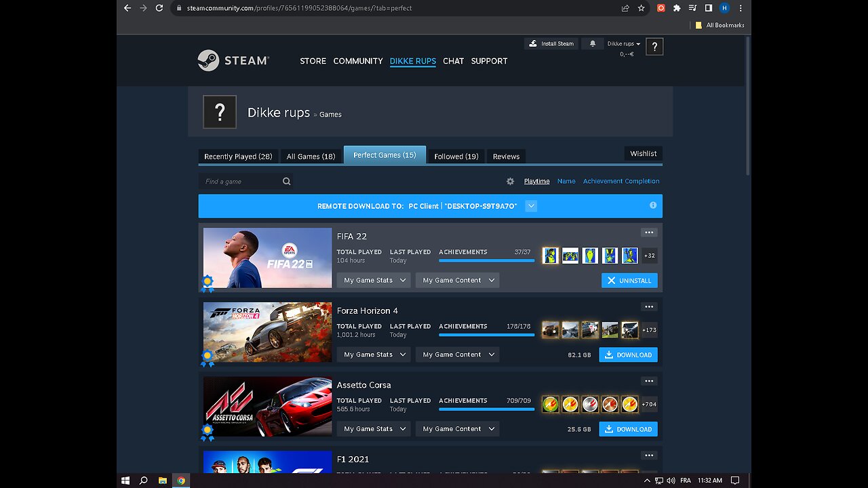Open the DIKKE RUPS menu
868x488 pixels.
[x=413, y=61]
